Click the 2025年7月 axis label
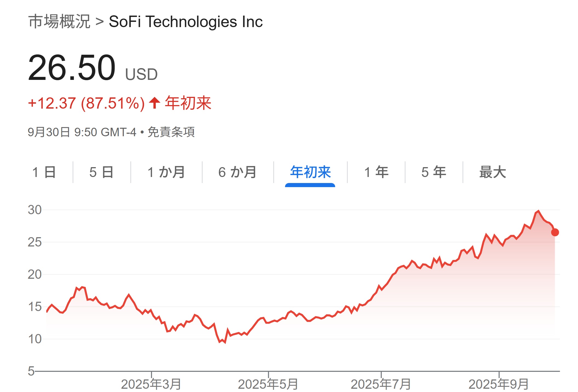Screen dimensions: 578x392 point(381,384)
